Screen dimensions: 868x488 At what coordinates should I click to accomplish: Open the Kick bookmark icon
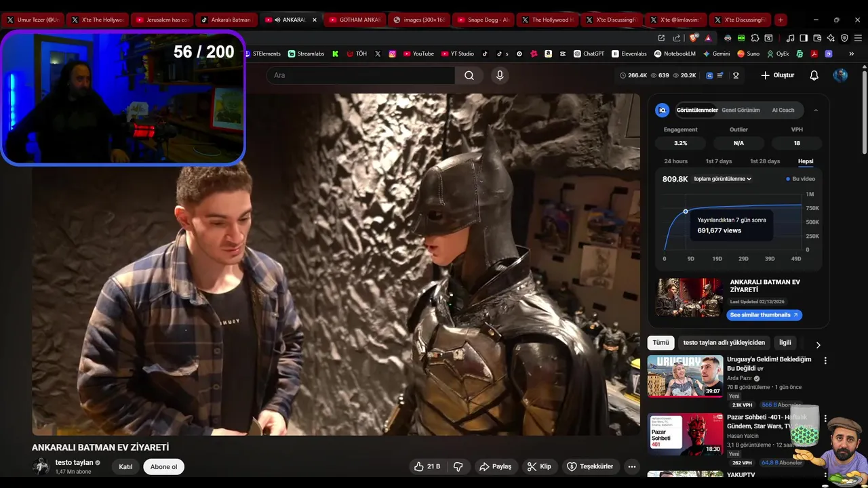(x=335, y=54)
